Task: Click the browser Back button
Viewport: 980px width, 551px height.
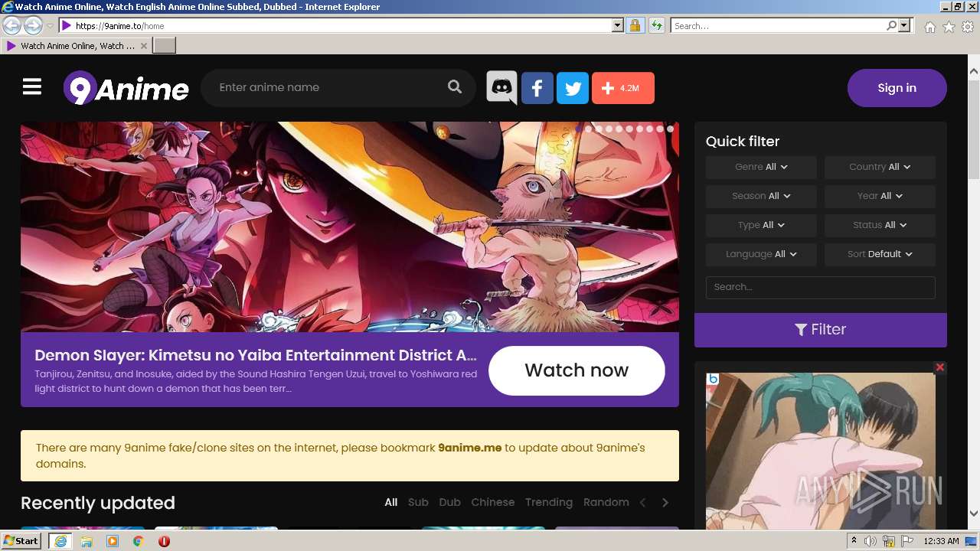Action: 11,25
